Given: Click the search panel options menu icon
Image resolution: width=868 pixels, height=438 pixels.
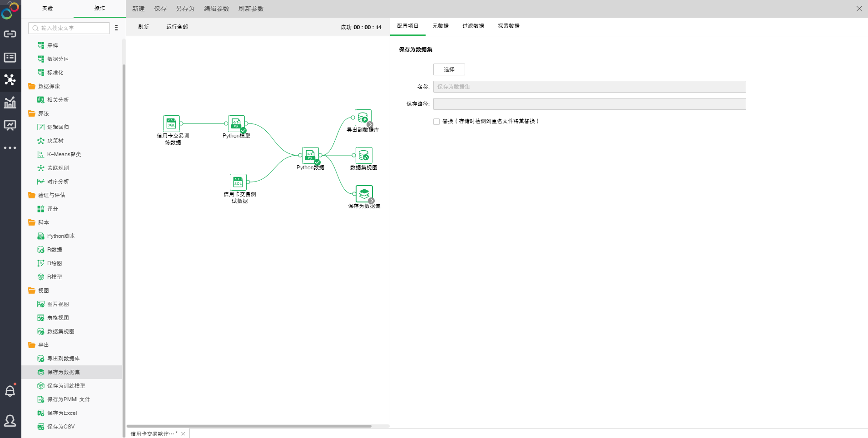Looking at the screenshot, I should click(x=116, y=28).
